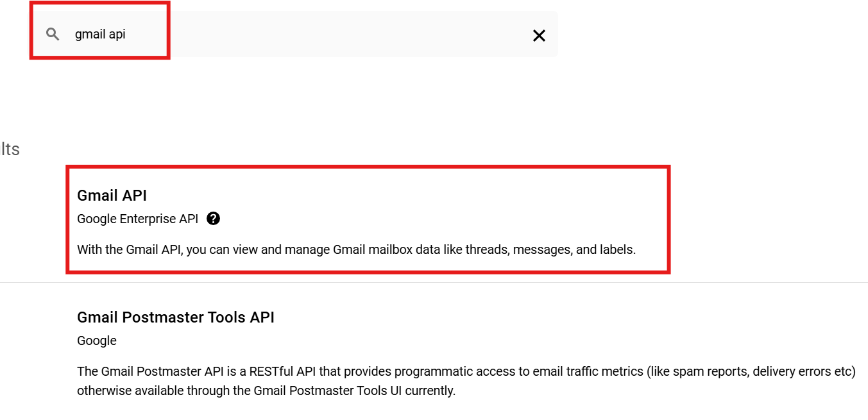Click the 'Google Enterprise API' label
Image resolution: width=868 pixels, height=420 pixels.
137,219
